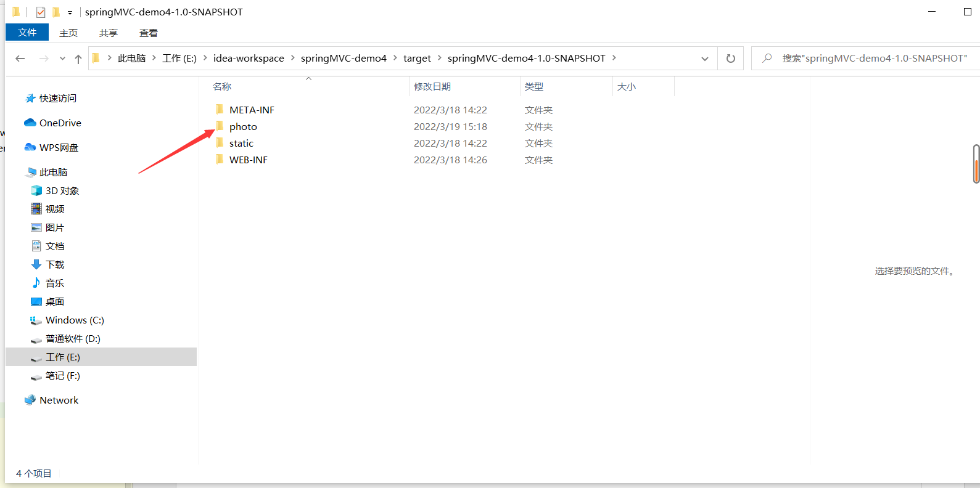Jump to springMVC-demo4 in the address bar
980x488 pixels.
(344, 58)
